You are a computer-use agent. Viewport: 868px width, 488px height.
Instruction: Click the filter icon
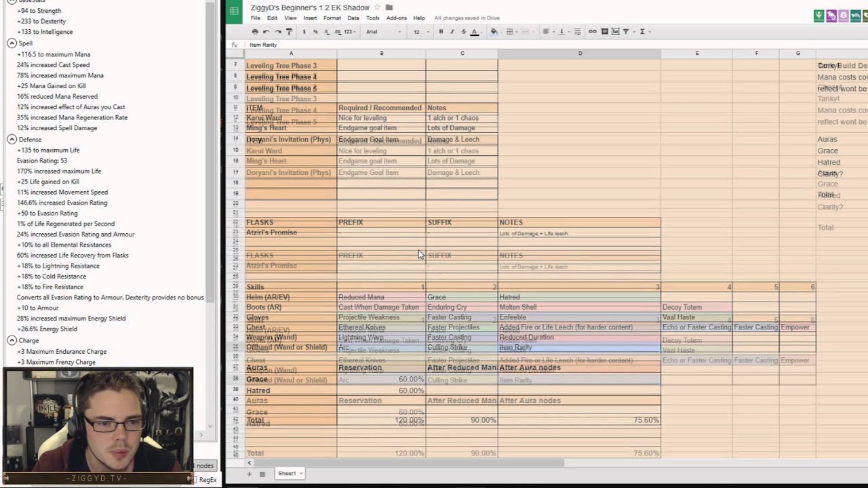(627, 32)
